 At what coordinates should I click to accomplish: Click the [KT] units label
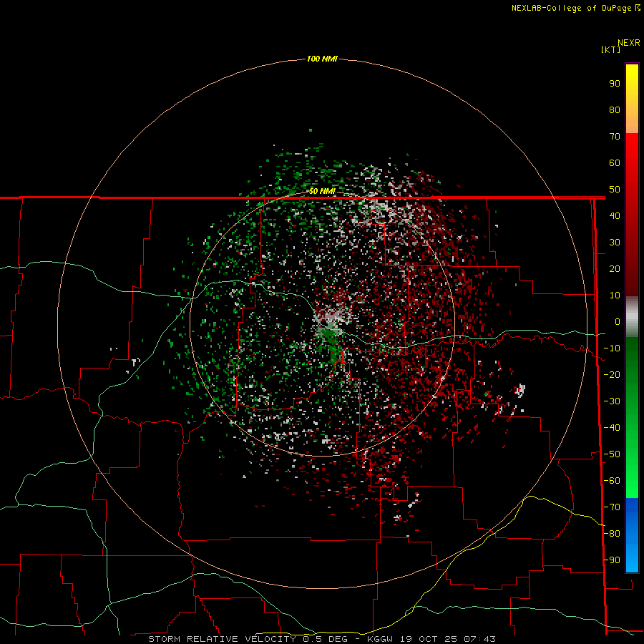point(610,49)
